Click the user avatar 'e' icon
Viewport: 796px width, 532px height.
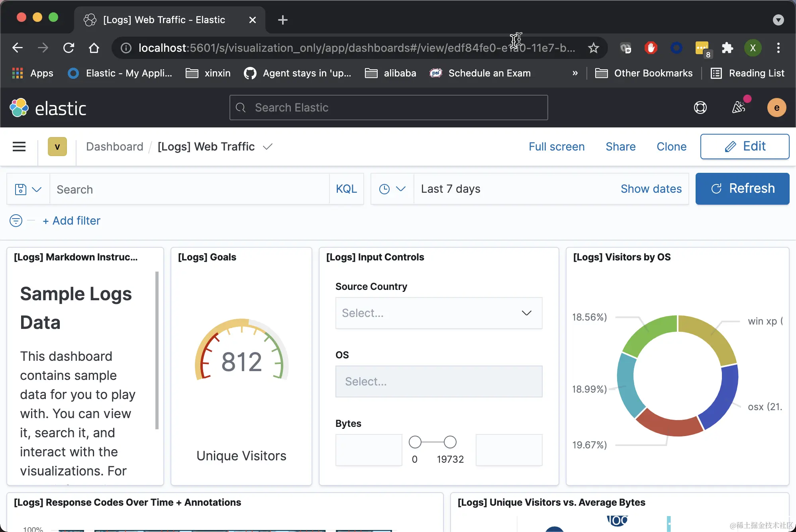[x=776, y=108]
